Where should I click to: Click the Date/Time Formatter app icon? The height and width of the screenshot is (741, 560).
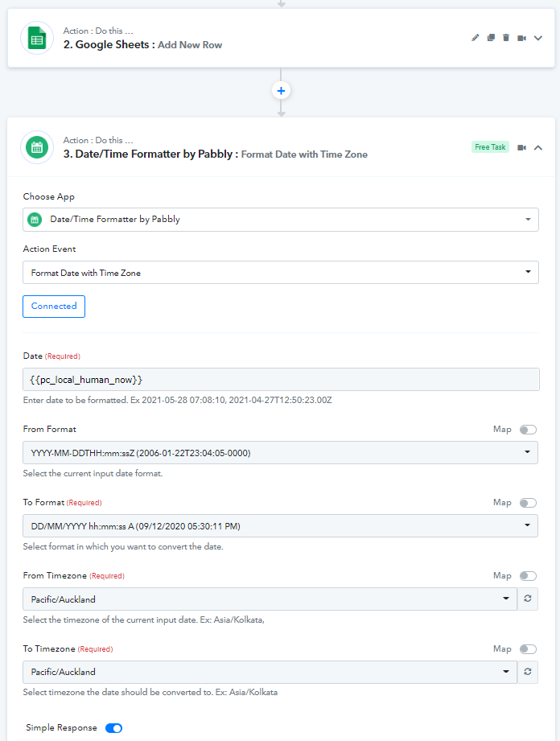tap(37, 147)
